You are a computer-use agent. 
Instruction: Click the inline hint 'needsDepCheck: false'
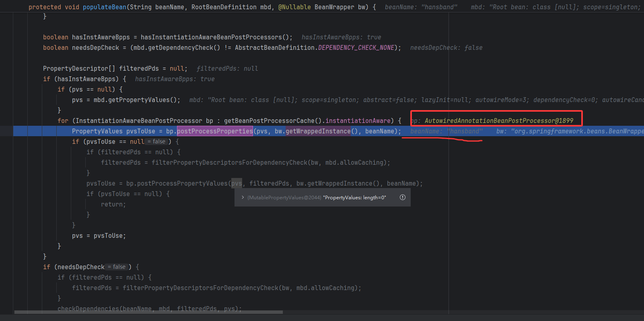pos(446,48)
